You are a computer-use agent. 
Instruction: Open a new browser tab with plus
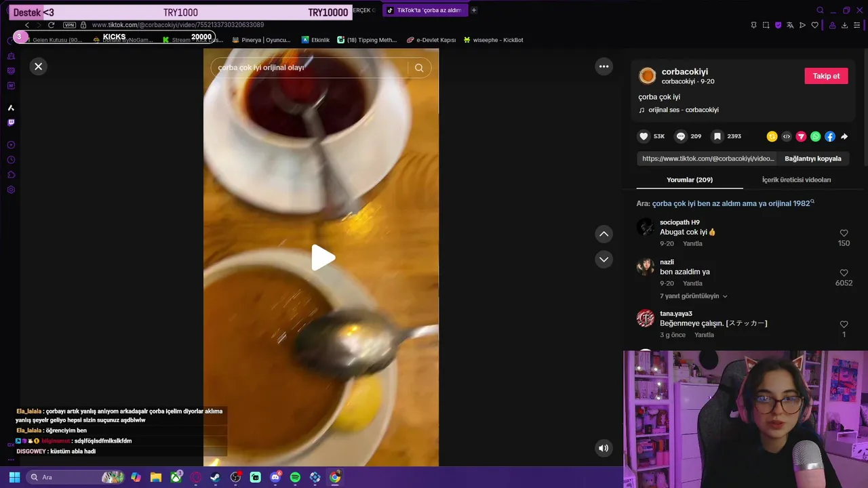pos(474,10)
